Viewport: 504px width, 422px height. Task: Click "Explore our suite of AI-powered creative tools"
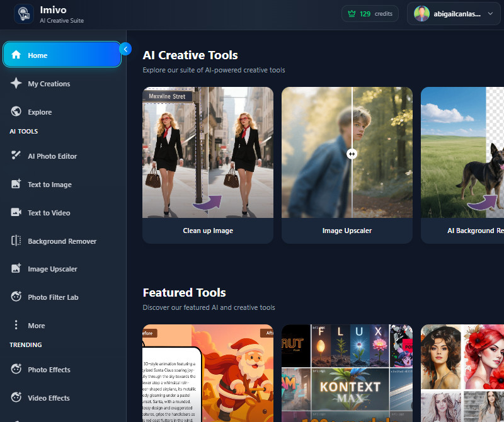214,70
